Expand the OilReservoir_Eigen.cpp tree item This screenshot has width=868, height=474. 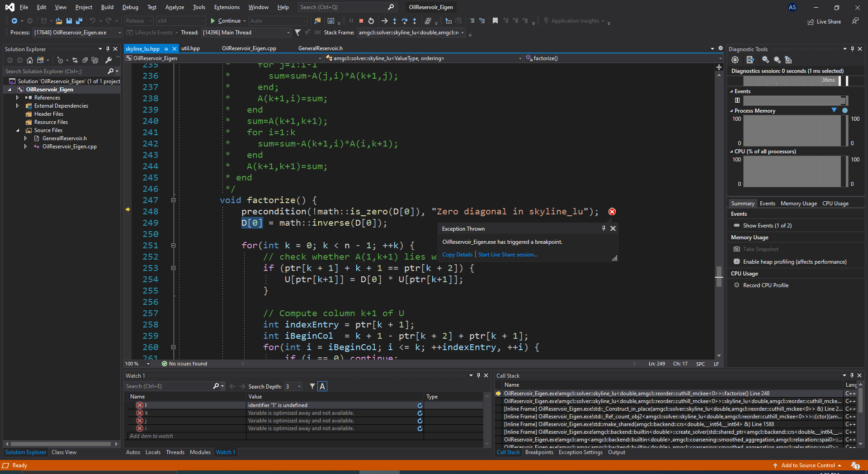click(x=26, y=147)
